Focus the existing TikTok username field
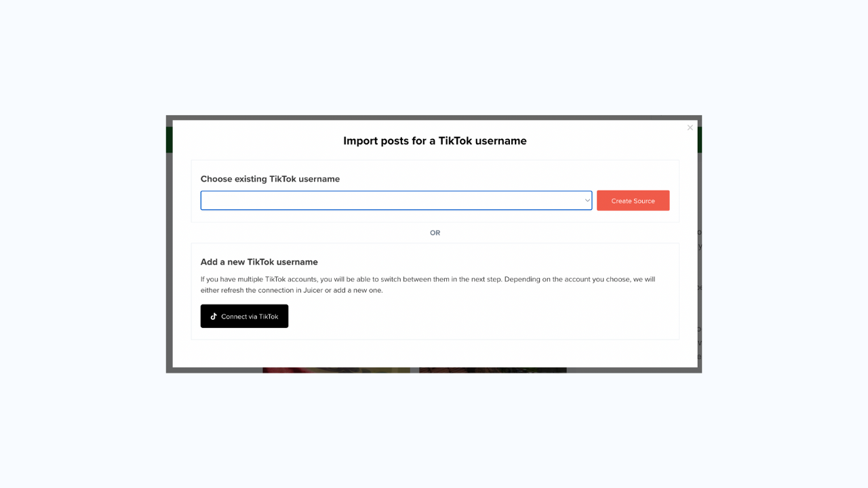This screenshot has width=868, height=488. tap(391, 201)
